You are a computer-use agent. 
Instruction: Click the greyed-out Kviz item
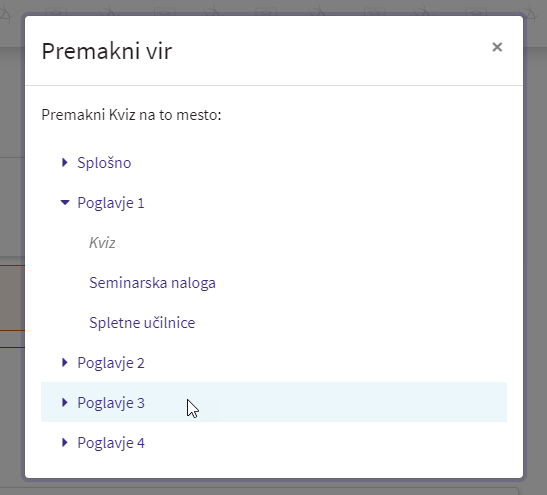[x=102, y=243]
